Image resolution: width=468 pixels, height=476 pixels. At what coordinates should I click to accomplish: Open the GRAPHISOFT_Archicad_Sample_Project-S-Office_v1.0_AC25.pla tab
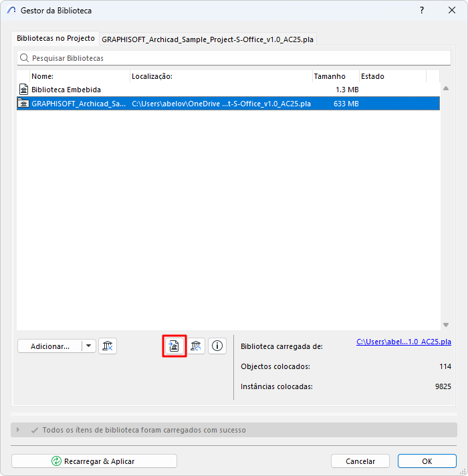(x=208, y=39)
